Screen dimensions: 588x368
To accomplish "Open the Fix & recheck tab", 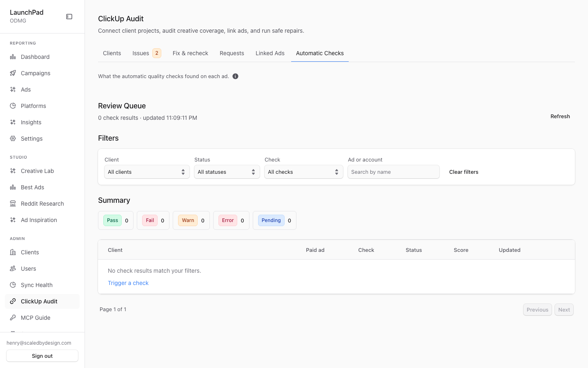I will [190, 53].
